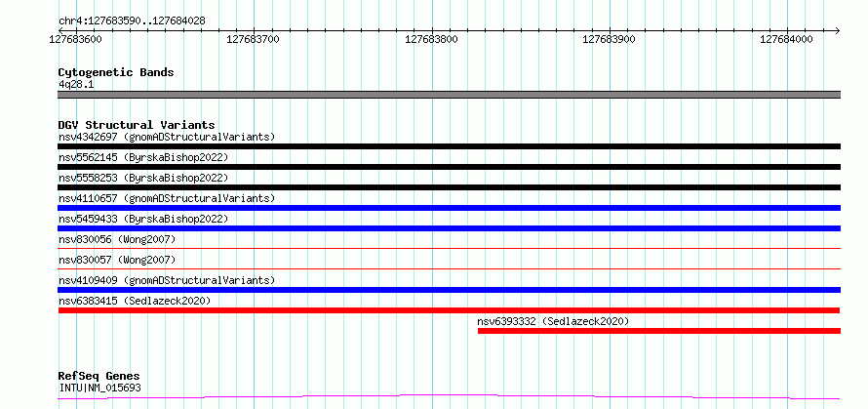Click the red bar under nsv6383415
The image size is (868, 409).
coord(449,310)
